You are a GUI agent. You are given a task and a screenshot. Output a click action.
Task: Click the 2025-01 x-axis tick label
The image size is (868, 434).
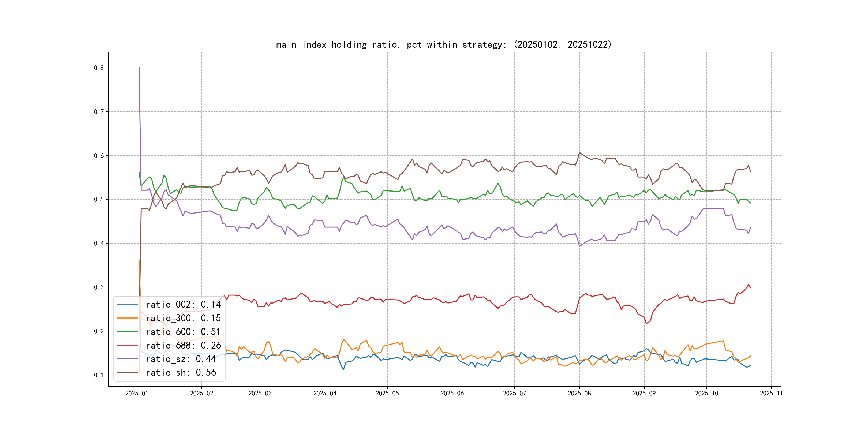click(x=136, y=393)
